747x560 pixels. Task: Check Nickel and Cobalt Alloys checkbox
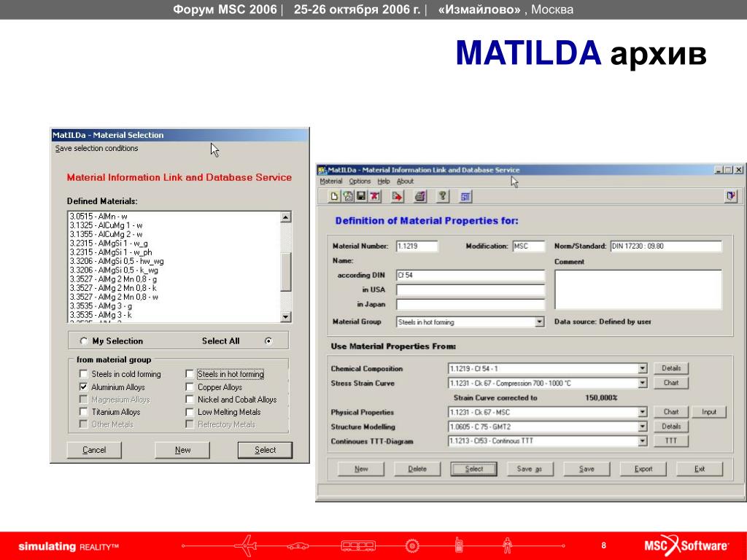pos(190,399)
